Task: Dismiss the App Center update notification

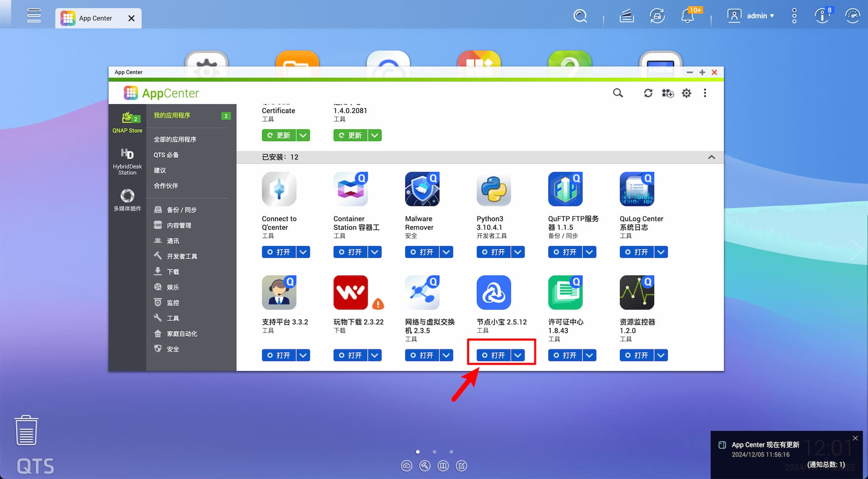Action: tap(855, 438)
